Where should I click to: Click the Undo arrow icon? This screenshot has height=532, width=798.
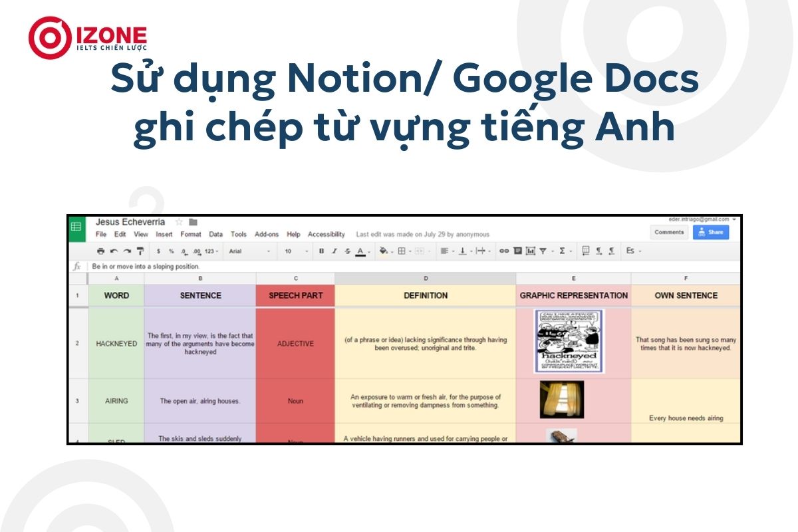[114, 251]
